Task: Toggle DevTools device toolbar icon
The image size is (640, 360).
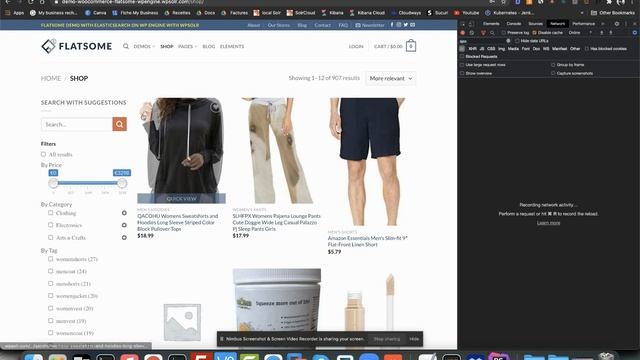Action: (471, 24)
